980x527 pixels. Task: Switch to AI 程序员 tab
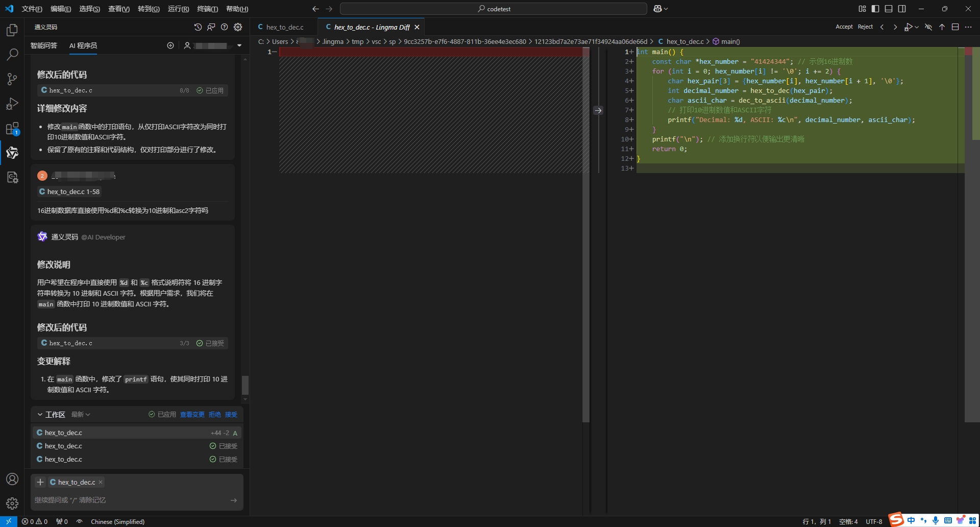point(83,45)
